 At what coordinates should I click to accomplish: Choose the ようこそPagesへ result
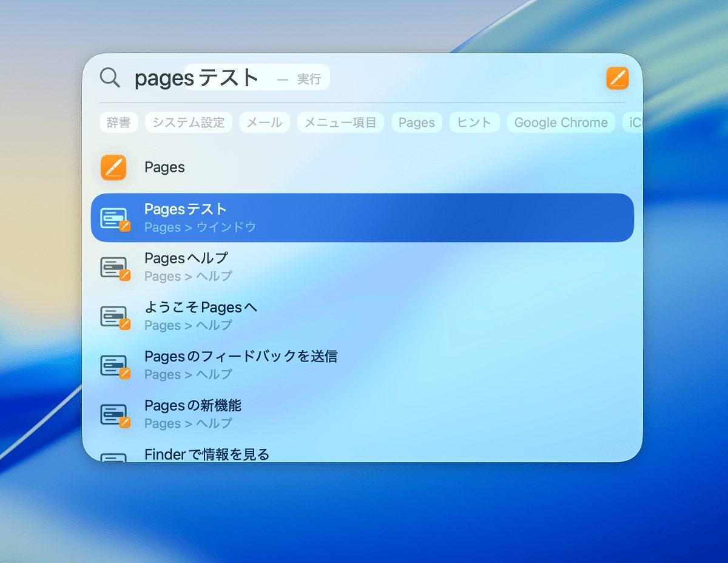coord(362,316)
